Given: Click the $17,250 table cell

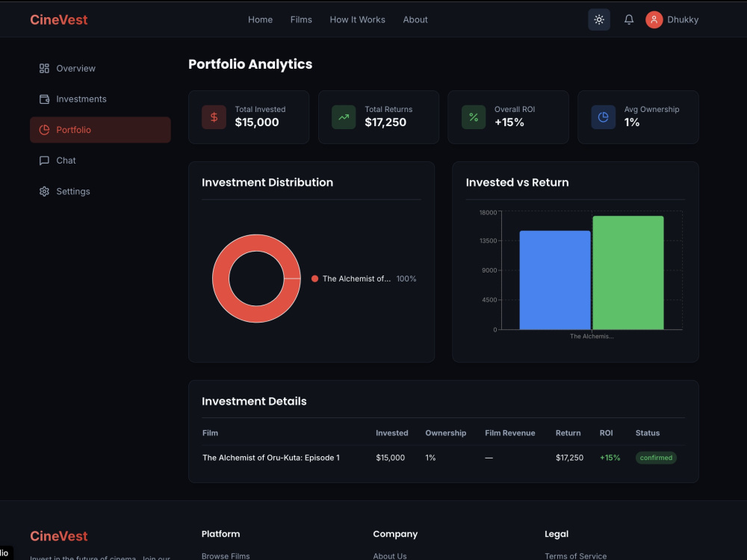Looking at the screenshot, I should click(569, 458).
